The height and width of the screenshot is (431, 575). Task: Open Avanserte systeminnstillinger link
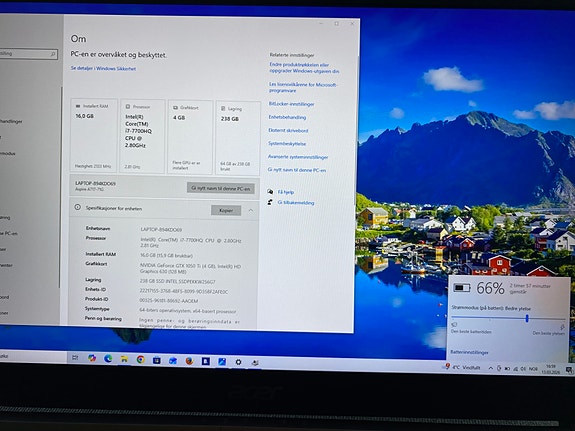coord(298,157)
